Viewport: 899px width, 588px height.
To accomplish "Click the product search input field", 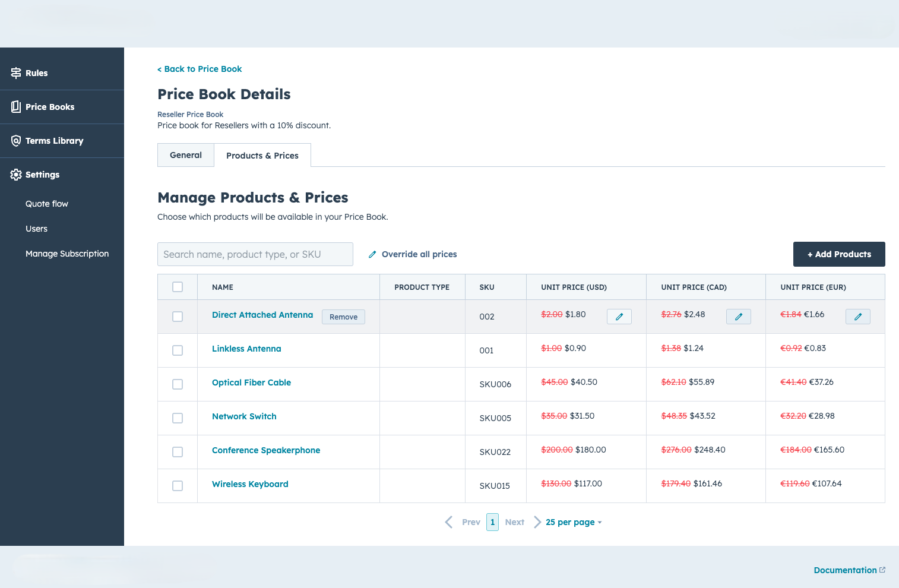I will (255, 254).
